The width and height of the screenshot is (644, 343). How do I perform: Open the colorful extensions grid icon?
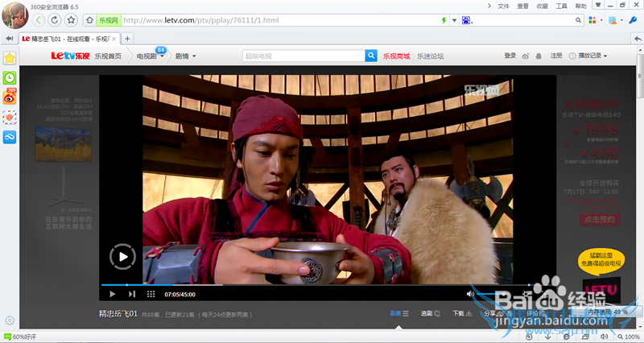592,19
